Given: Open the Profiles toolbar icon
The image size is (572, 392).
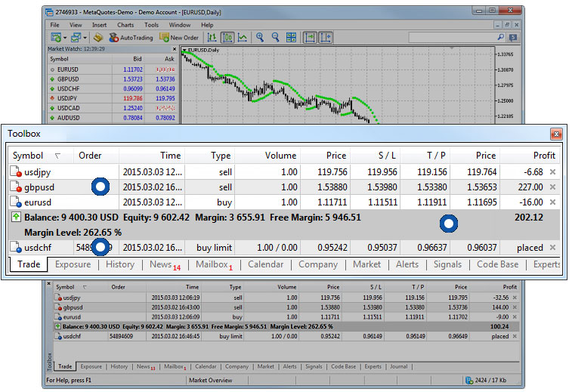Looking at the screenshot, I should 76,37.
